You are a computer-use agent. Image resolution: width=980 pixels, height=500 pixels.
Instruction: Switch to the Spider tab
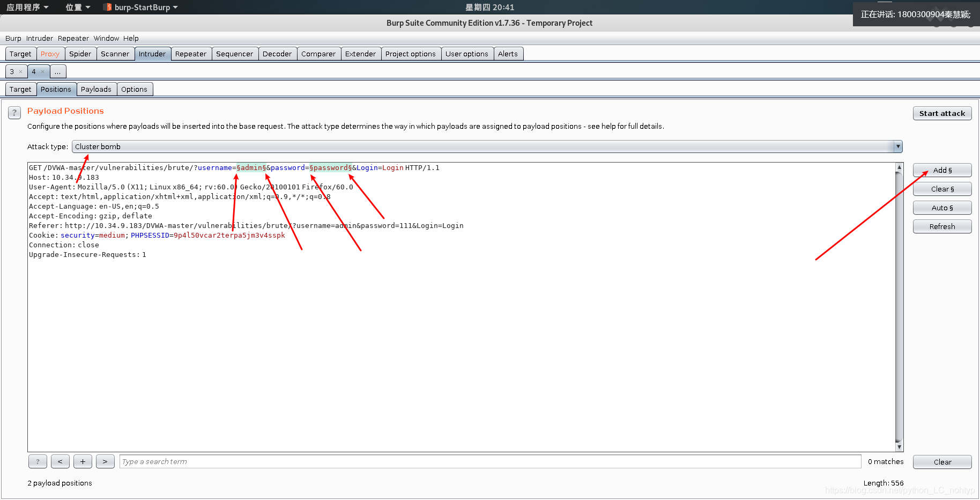coord(80,54)
